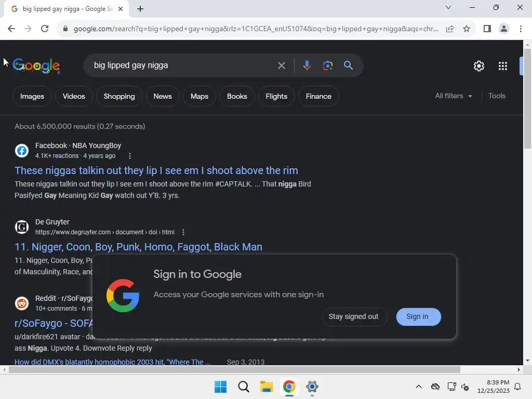Image resolution: width=532 pixels, height=399 pixels.
Task: Select the Finance chip
Action: 318,96
